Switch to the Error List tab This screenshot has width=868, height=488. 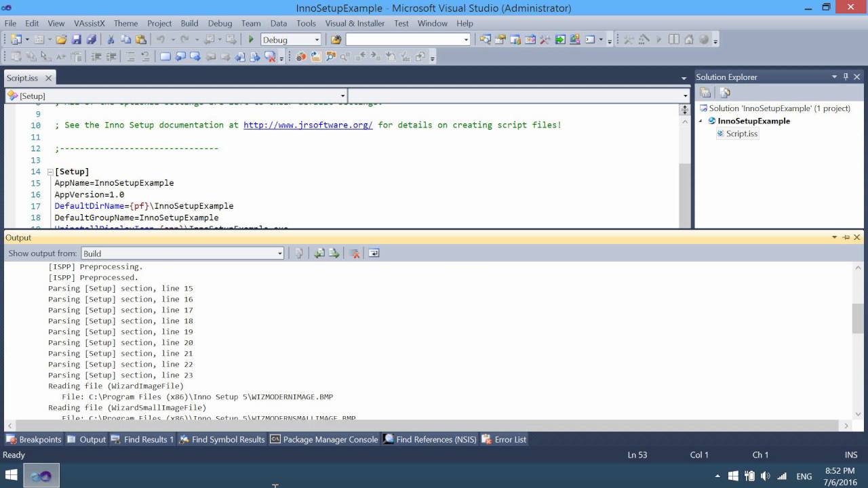tap(504, 439)
